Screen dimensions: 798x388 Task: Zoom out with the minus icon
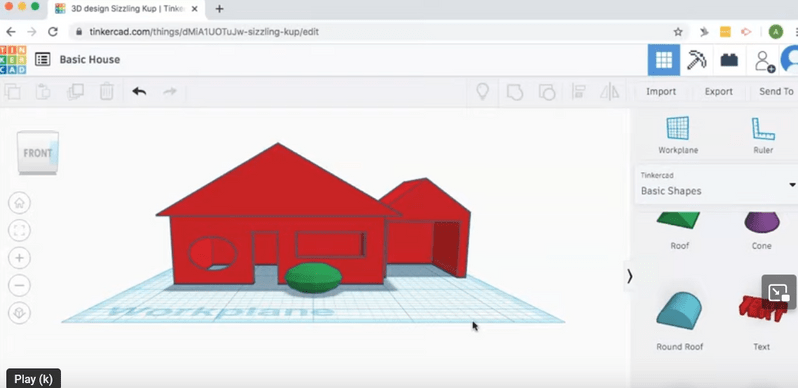[19, 285]
